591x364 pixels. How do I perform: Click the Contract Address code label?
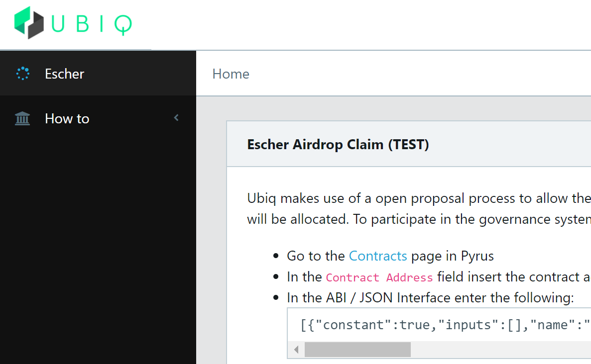click(x=379, y=277)
